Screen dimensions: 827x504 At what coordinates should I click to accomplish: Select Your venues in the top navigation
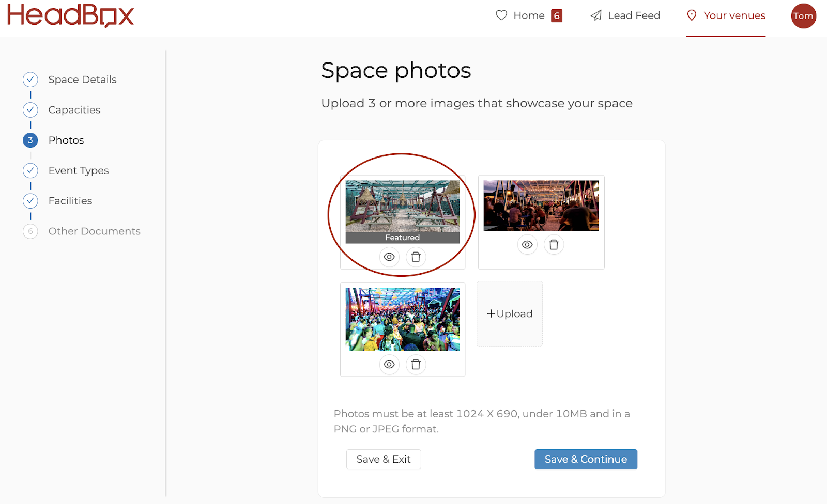tap(734, 15)
